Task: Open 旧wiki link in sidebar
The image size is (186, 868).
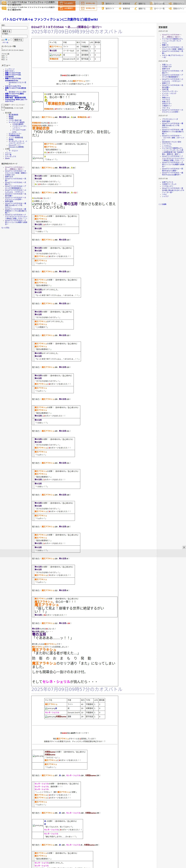Action: [7, 159]
